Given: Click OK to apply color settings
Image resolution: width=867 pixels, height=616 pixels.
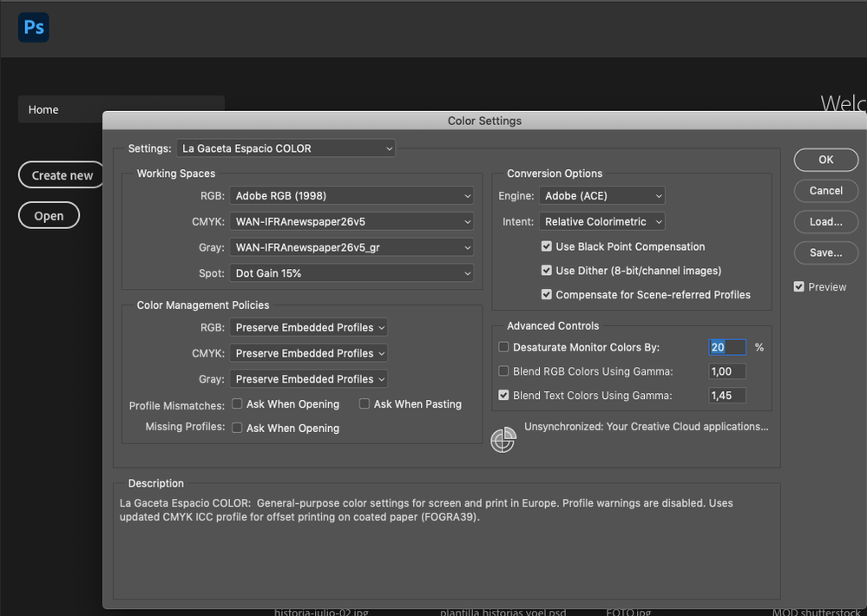Looking at the screenshot, I should pos(826,160).
